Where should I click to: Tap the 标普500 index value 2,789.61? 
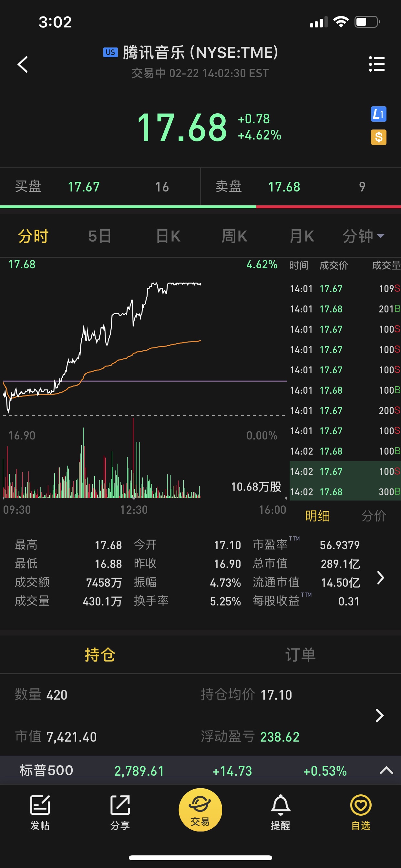coord(139,770)
